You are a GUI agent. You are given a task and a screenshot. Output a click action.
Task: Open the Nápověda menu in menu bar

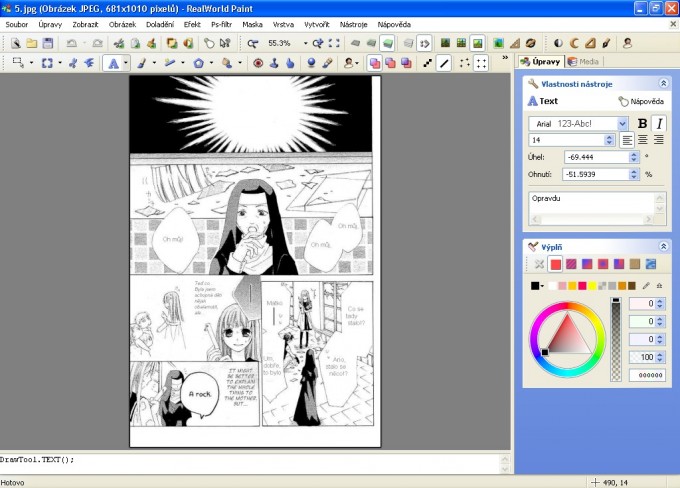point(394,25)
